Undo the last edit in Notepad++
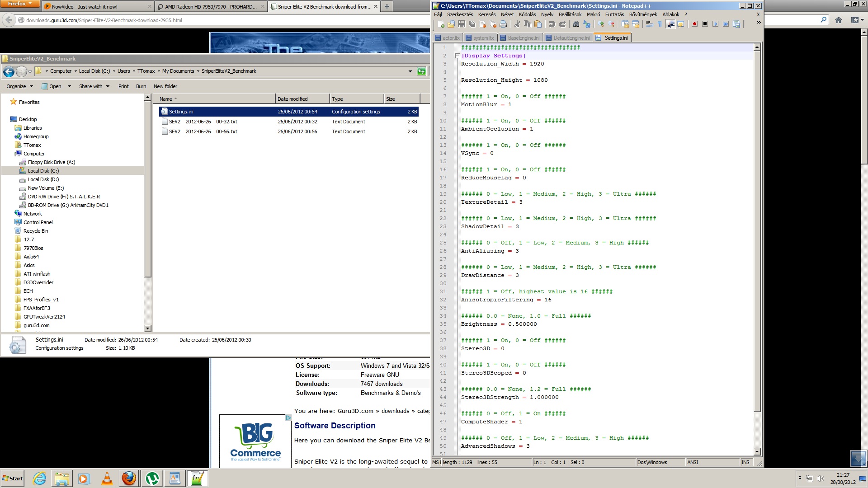Screen dimensions: 868x488 point(552,24)
